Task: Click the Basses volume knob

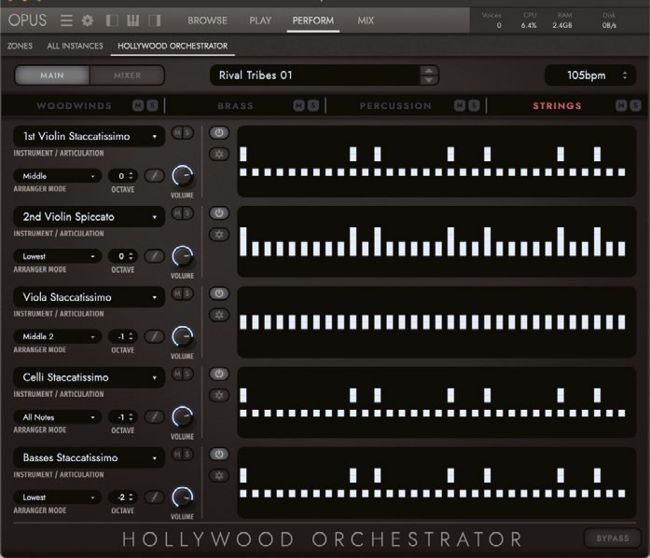Action: (182, 497)
